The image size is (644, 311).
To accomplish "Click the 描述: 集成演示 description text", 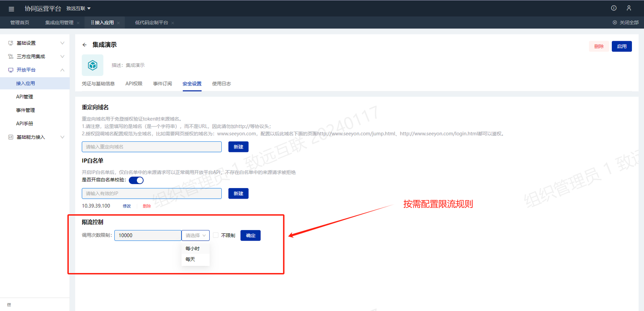I will (x=128, y=65).
